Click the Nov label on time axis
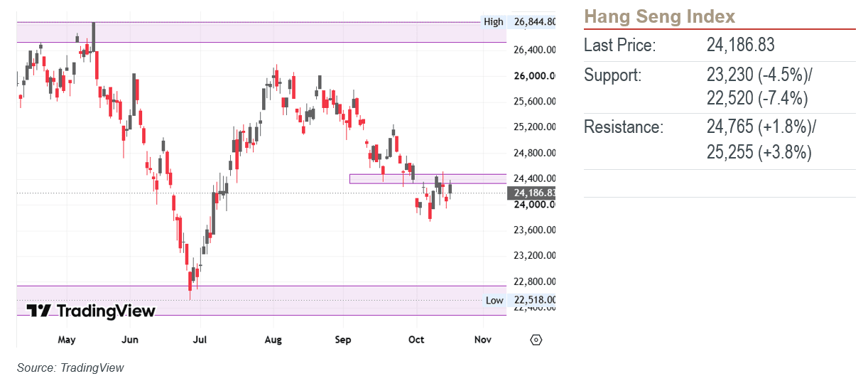 tap(482, 340)
